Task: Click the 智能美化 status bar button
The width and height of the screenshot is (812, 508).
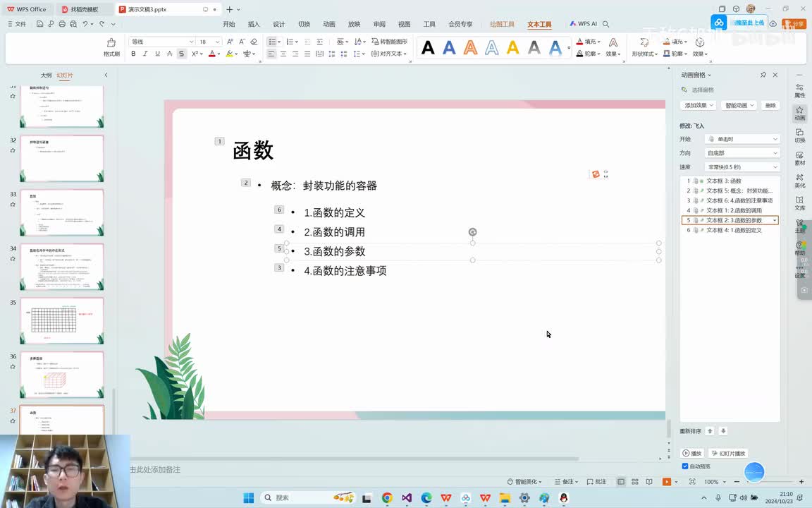Action: (524, 482)
